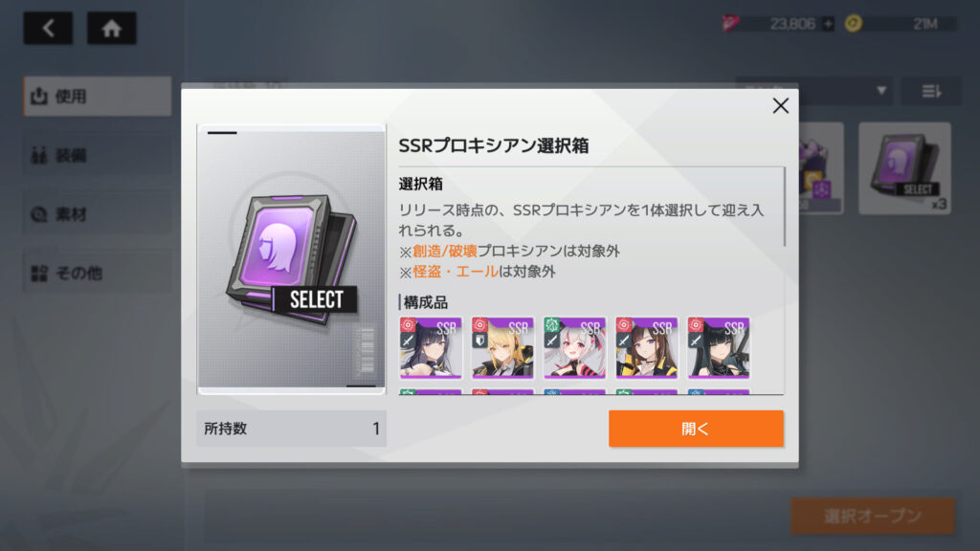Click the sort order list icon
The image size is (980, 551).
tap(931, 91)
